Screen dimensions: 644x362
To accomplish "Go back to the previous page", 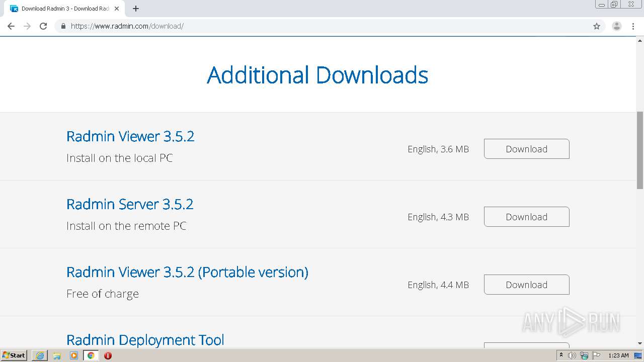I will (x=11, y=26).
